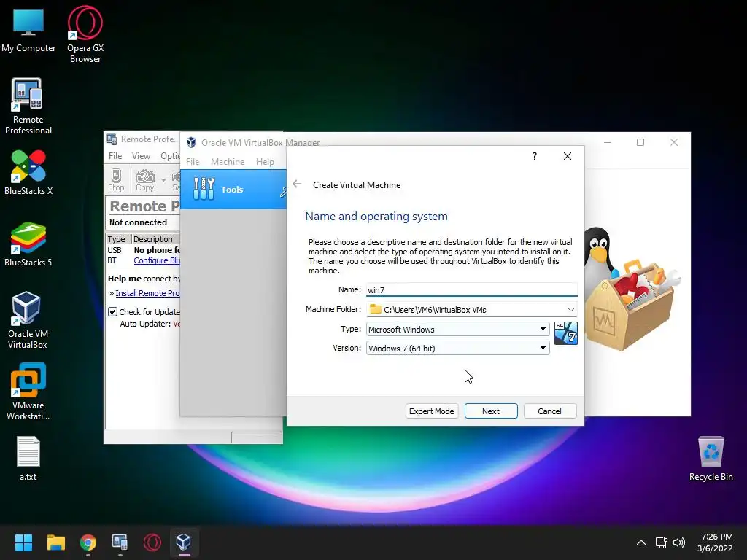Open File menu in Remote Professional
747x560 pixels.
[x=115, y=156]
